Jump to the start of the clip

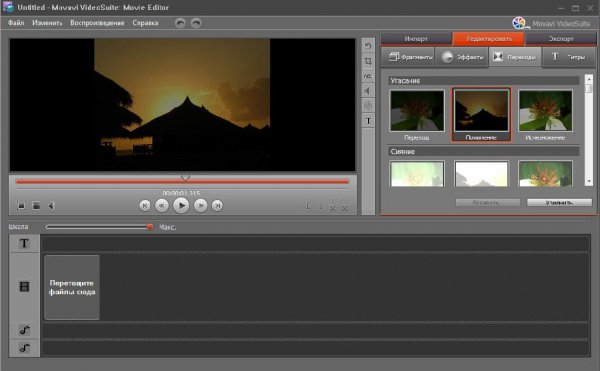pyautogui.click(x=145, y=206)
